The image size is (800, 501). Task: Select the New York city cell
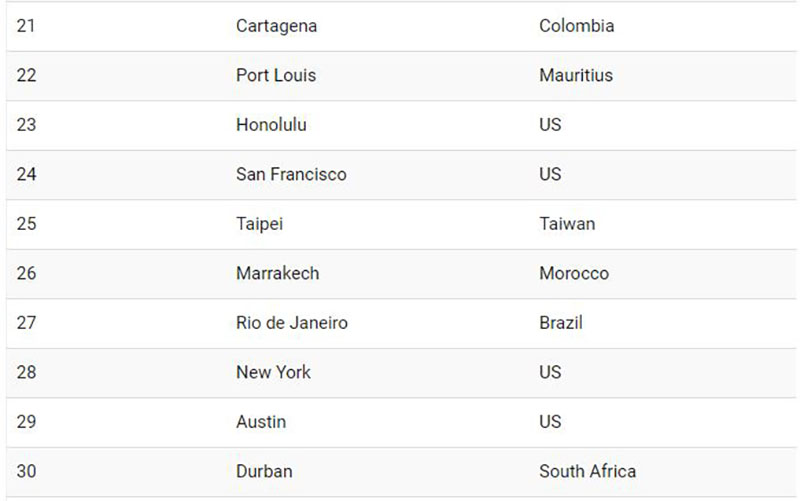coord(273,372)
